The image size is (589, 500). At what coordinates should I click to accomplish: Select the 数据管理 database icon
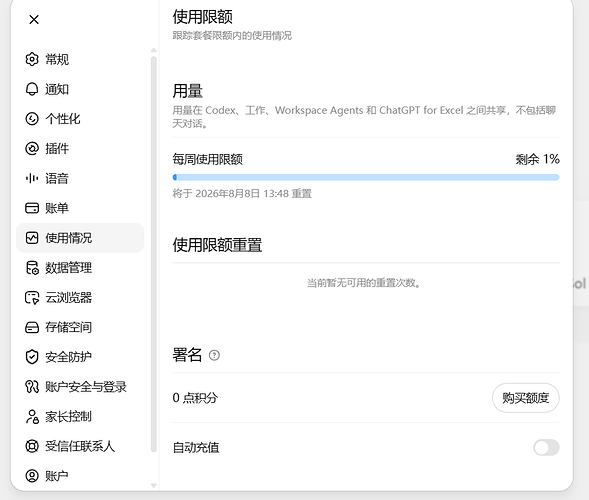coord(32,268)
